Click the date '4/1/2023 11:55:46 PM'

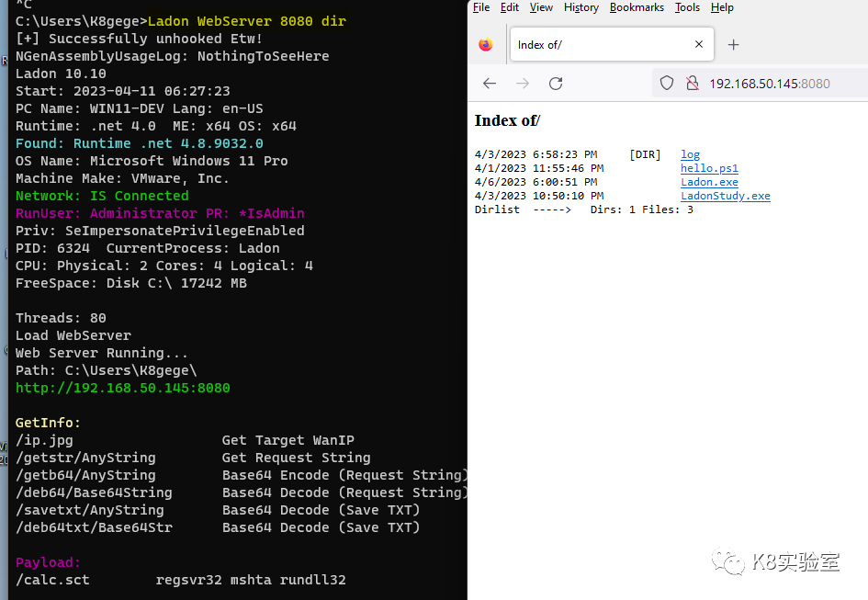pos(539,168)
